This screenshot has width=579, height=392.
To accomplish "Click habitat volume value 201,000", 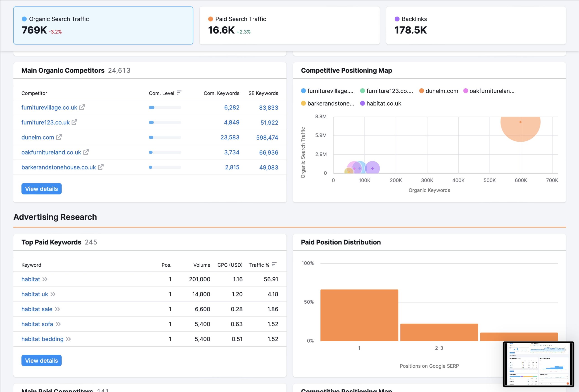I will [x=199, y=279].
